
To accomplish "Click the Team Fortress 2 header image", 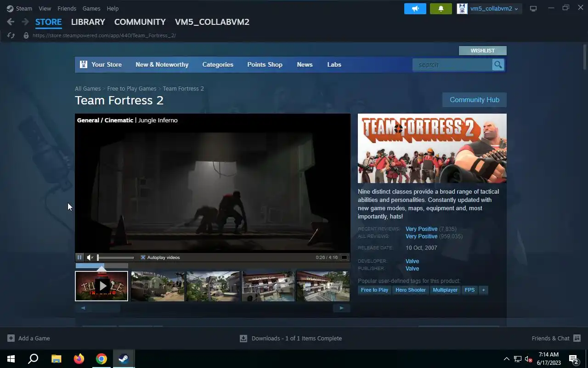I will pos(432,148).
